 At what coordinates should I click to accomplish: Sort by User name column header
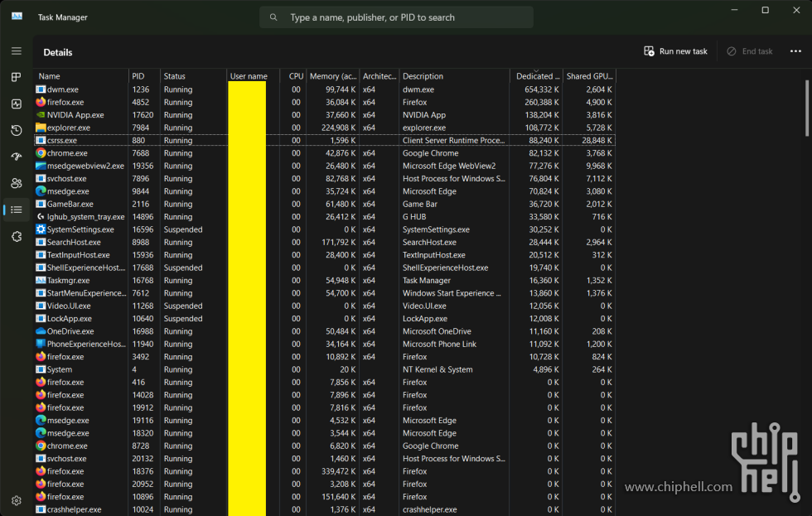pyautogui.click(x=254, y=76)
